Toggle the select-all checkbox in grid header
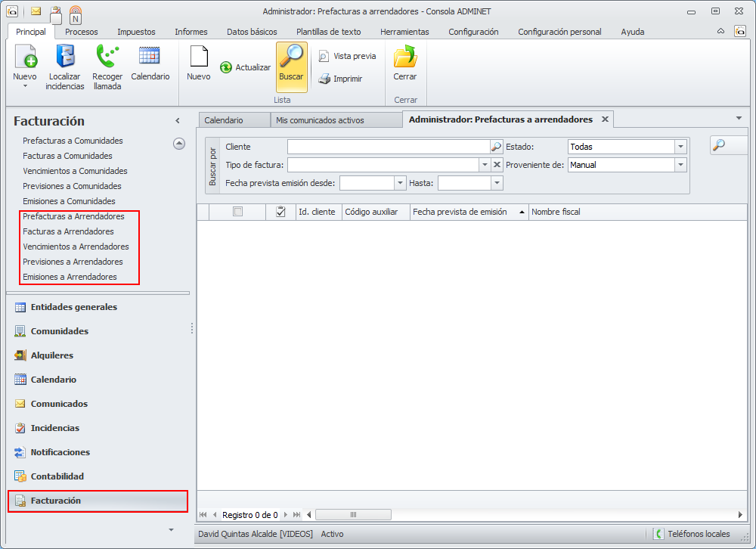The width and height of the screenshot is (756, 549). tap(237, 211)
